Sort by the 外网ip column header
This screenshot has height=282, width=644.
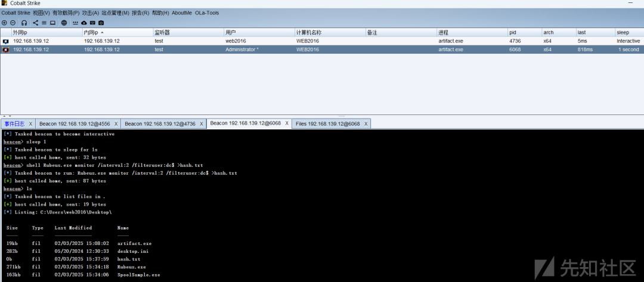(x=47, y=32)
